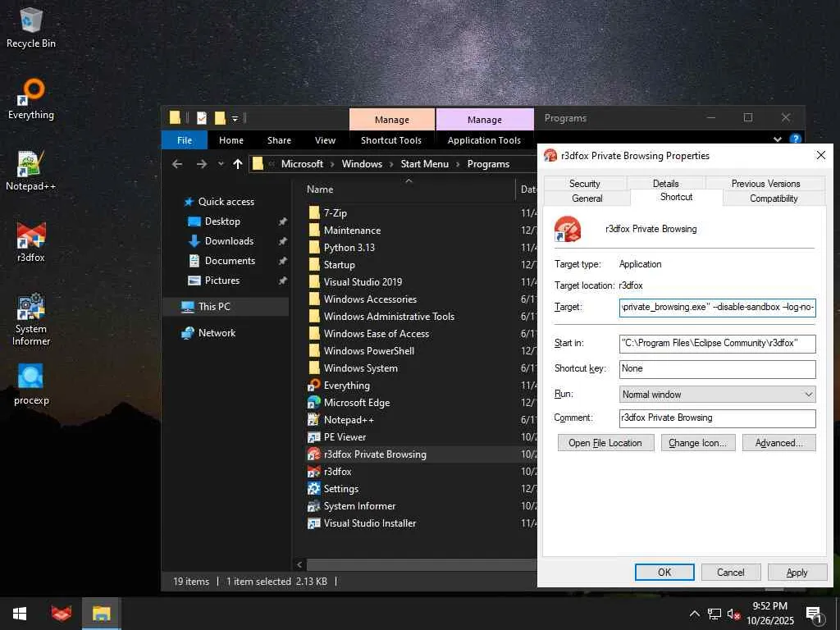Click the Shortcut key field
840x630 pixels.
coord(717,368)
